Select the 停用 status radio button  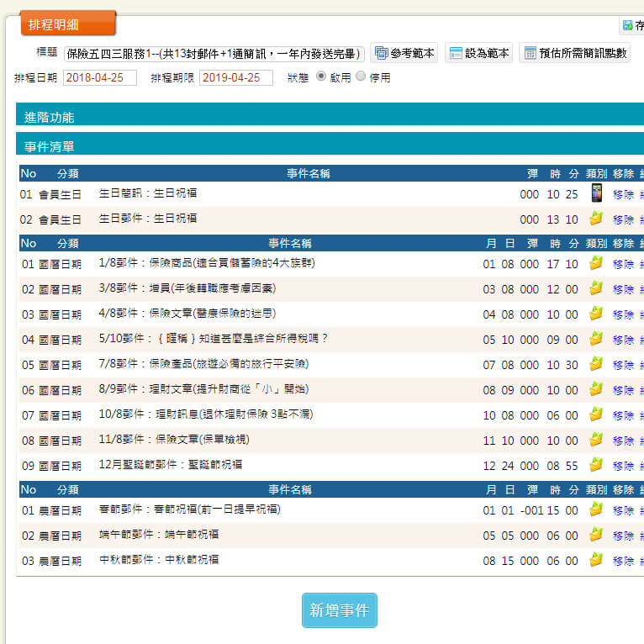click(x=360, y=76)
